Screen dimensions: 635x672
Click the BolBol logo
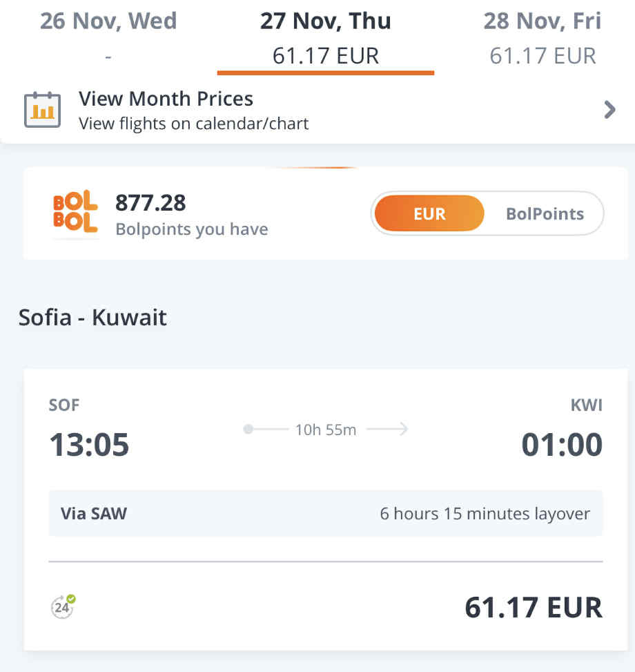[75, 213]
